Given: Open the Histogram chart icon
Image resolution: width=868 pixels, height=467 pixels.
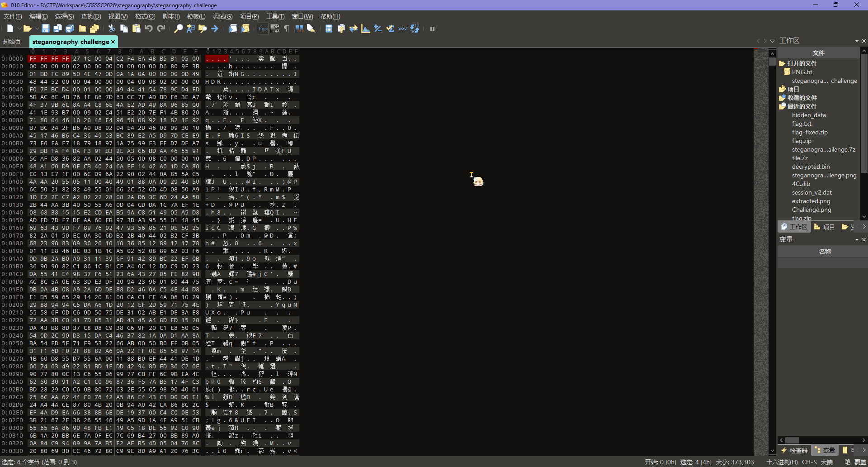Looking at the screenshot, I should pos(365,29).
